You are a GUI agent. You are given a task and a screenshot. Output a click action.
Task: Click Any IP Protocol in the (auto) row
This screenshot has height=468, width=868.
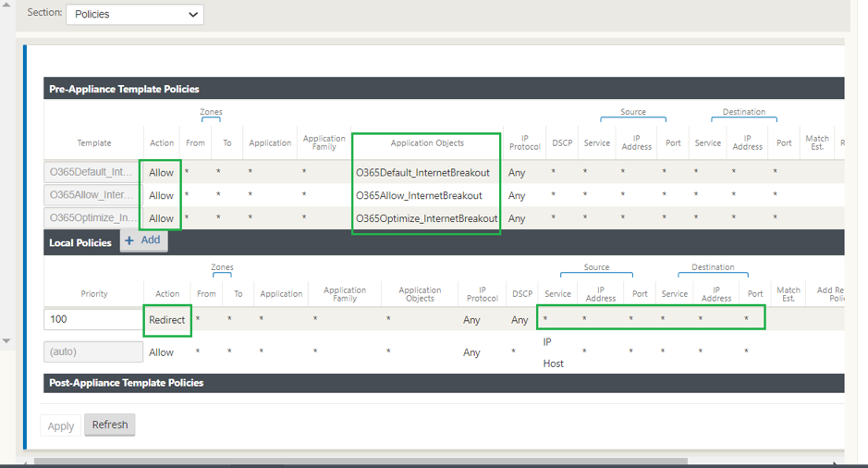(471, 352)
